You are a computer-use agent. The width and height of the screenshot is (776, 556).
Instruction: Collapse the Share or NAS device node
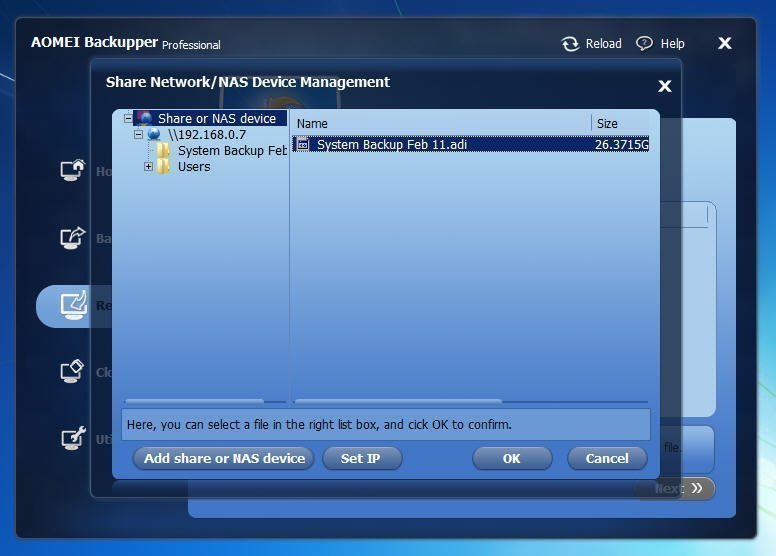coord(128,118)
